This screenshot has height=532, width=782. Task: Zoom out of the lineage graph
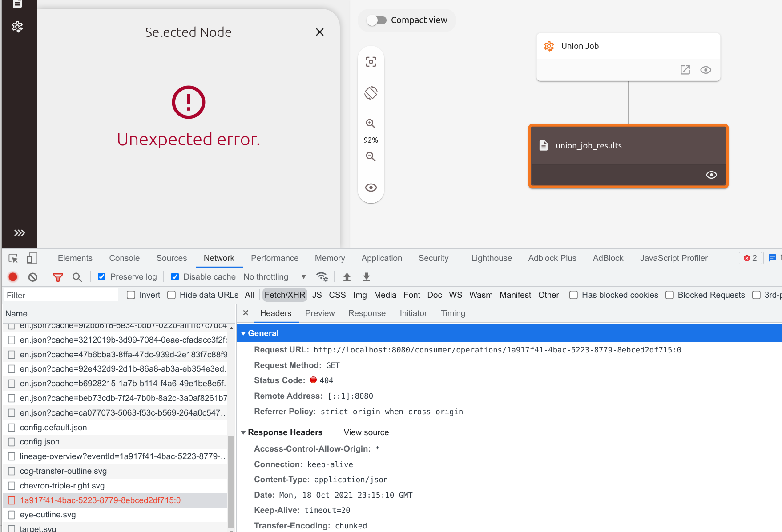(x=371, y=156)
